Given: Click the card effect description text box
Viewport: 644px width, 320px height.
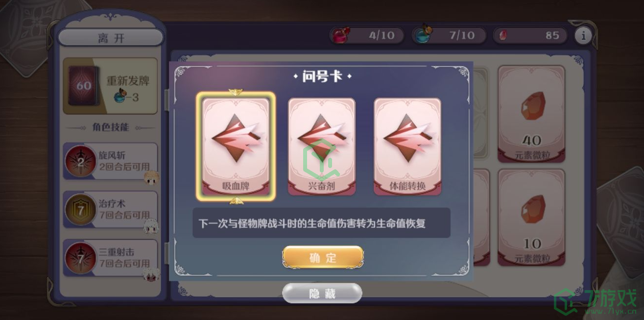Looking at the screenshot, I should 321,223.
